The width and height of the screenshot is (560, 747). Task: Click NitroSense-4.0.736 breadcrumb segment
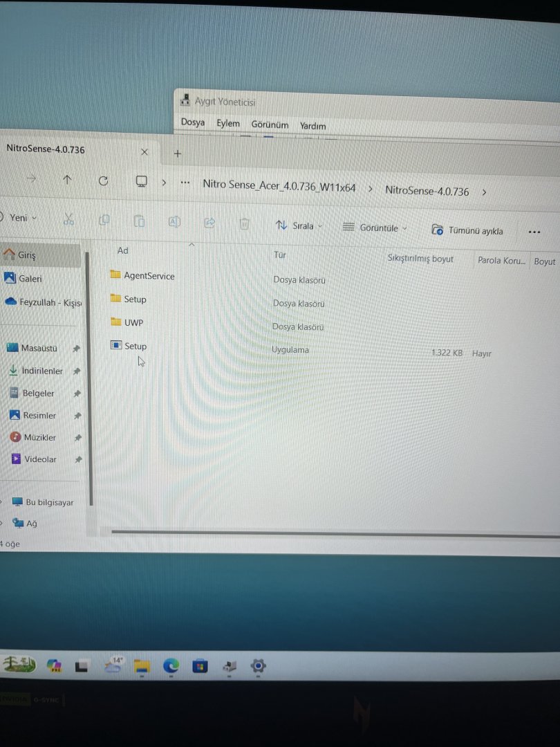[427, 191]
